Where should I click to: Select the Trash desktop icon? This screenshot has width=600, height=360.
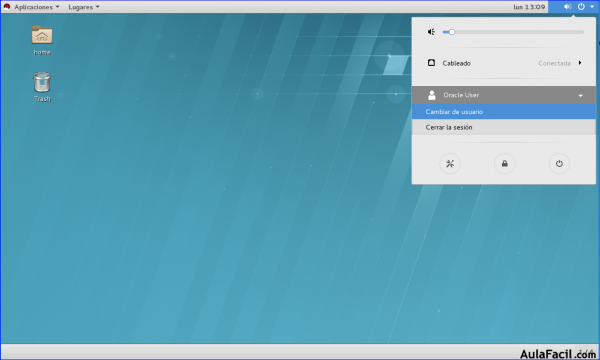tap(42, 87)
